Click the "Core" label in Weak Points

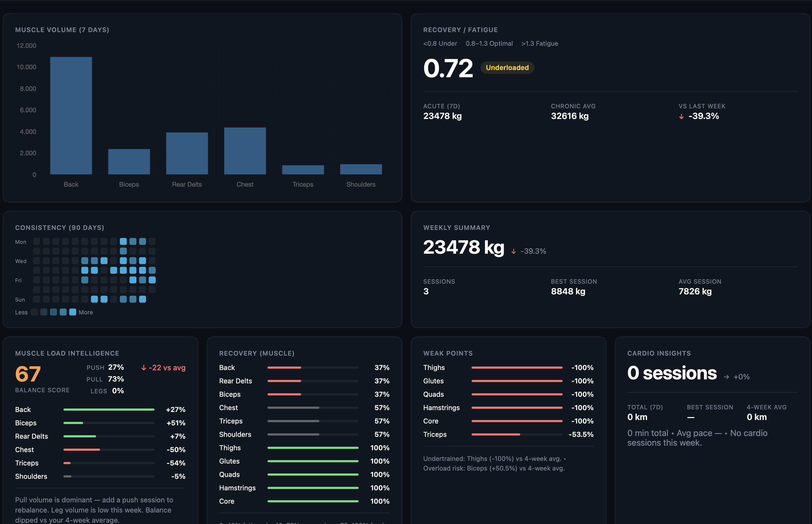click(x=431, y=421)
